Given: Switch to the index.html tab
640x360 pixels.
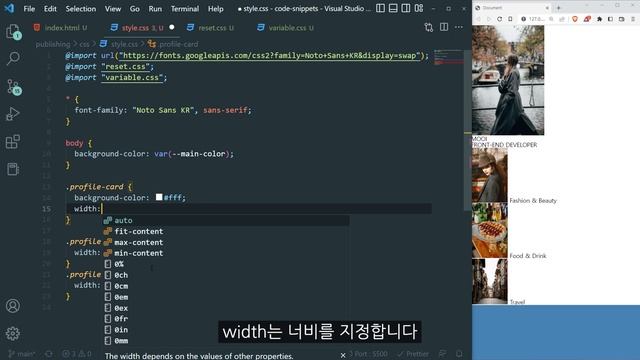Looking at the screenshot, I should [61, 28].
